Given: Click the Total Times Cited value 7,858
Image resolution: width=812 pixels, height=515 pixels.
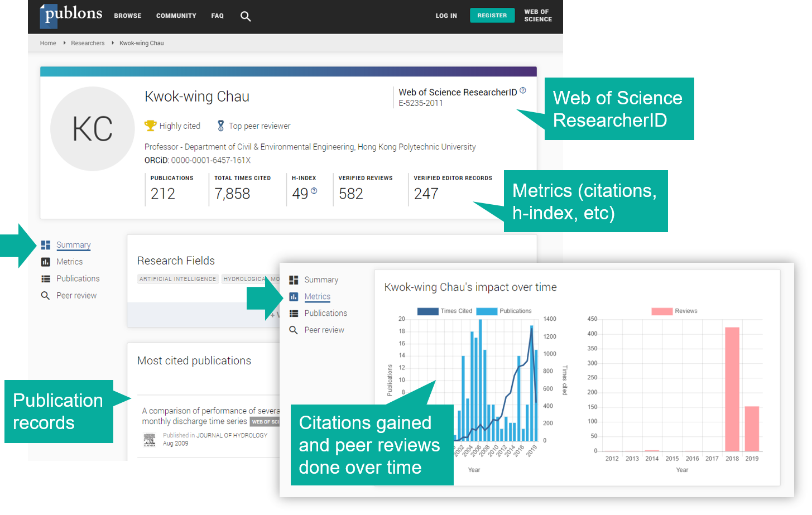Looking at the screenshot, I should [232, 194].
